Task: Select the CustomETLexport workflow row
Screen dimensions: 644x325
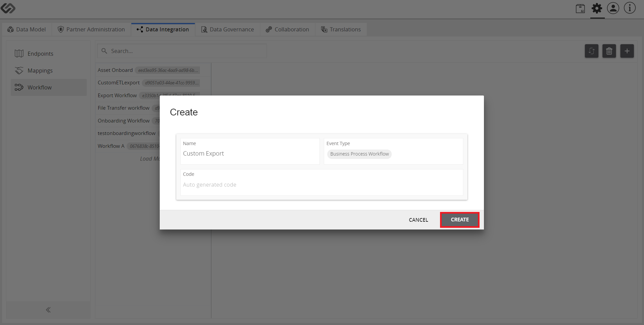Action: pos(153,83)
